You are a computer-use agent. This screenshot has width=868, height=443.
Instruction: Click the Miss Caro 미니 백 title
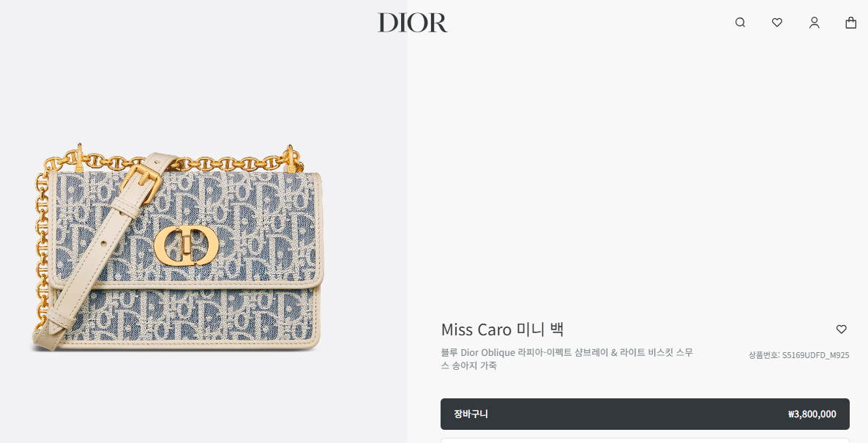[x=502, y=330]
